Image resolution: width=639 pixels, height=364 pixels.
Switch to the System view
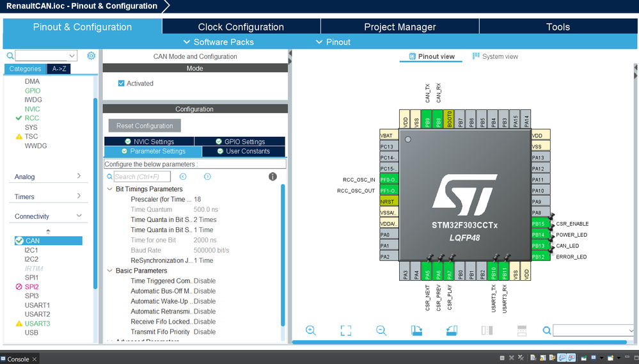(495, 56)
